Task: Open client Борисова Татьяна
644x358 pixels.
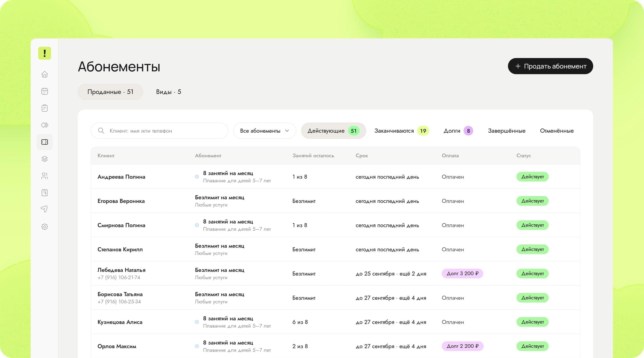Action: tap(120, 294)
